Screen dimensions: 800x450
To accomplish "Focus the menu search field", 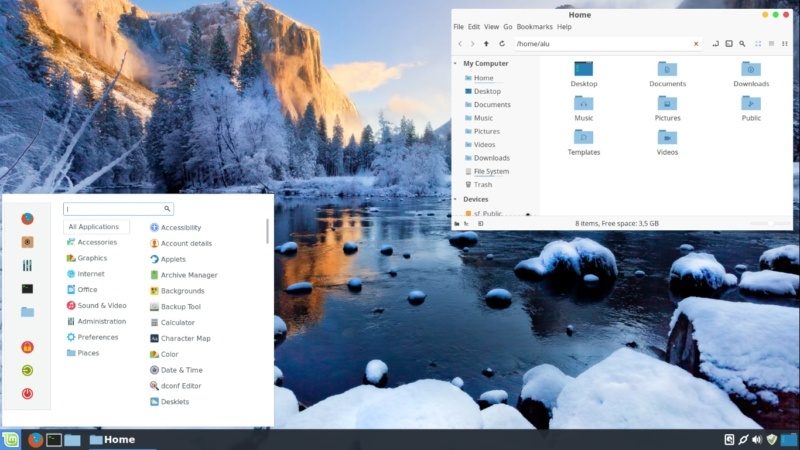I will (x=118, y=209).
